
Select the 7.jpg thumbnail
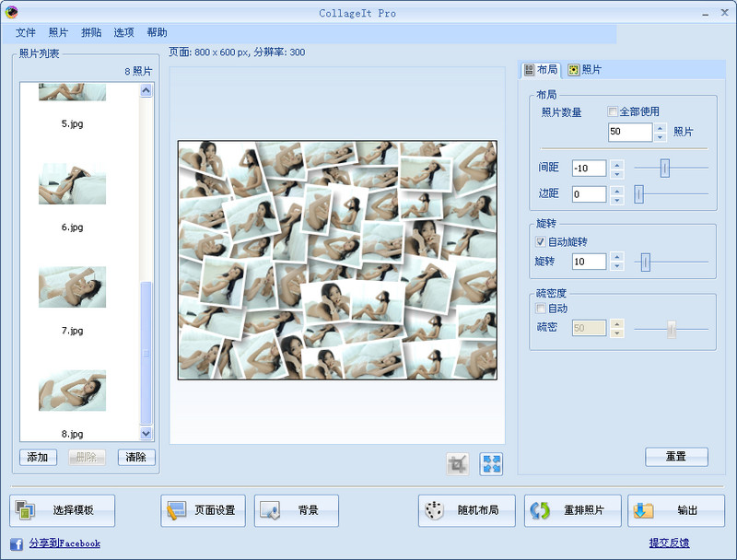pos(72,287)
